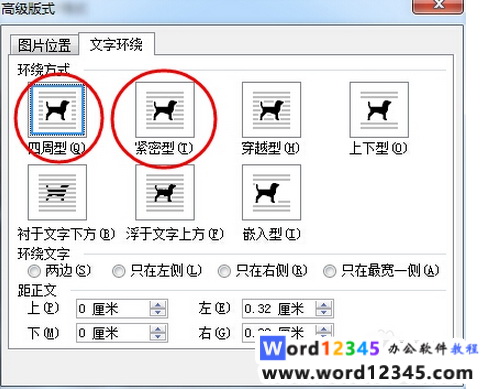Pick the 嵌入型 wrapping style icon

pyautogui.click(x=271, y=192)
